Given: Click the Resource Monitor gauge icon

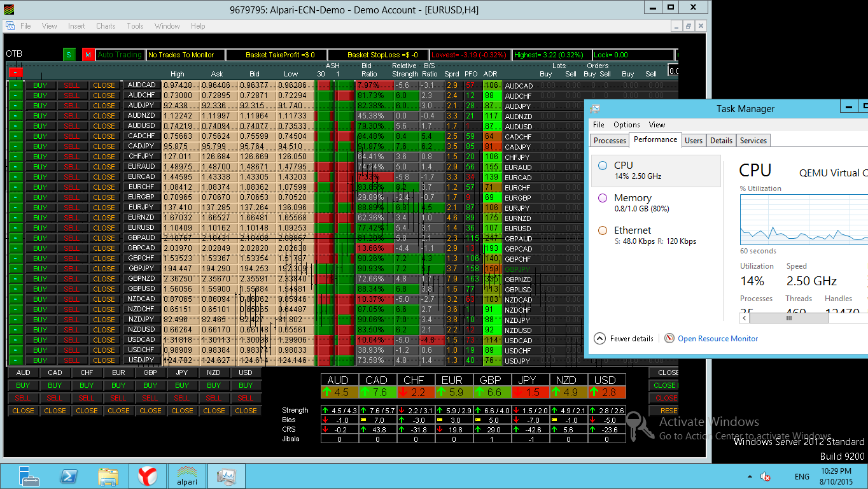Looking at the screenshot, I should pos(669,339).
